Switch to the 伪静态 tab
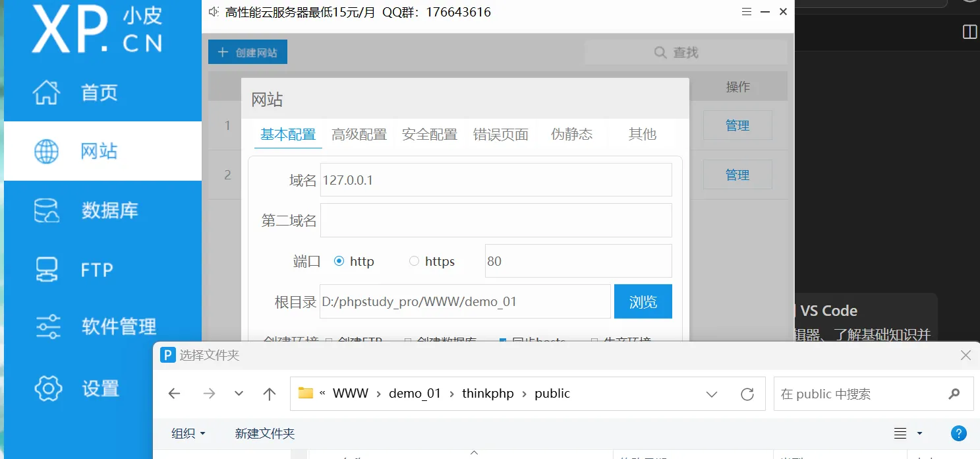 coord(571,135)
